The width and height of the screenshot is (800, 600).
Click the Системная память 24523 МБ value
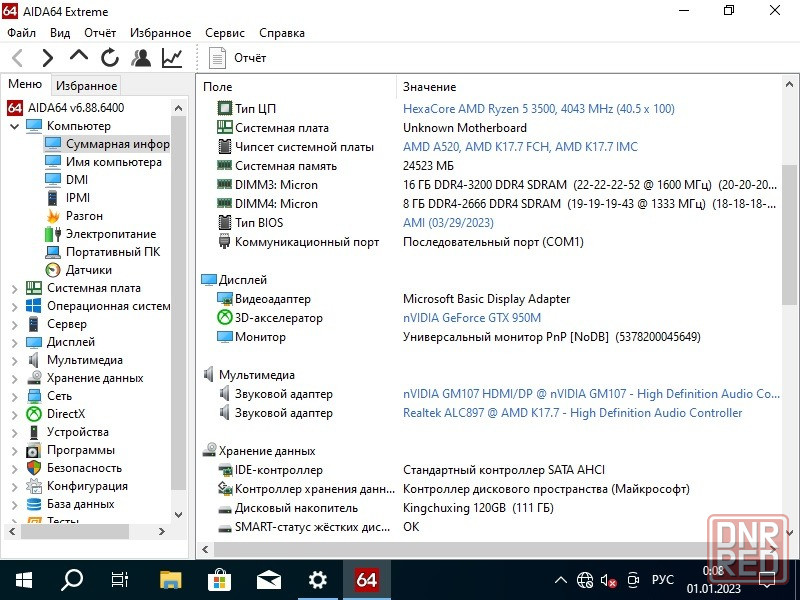[428, 165]
